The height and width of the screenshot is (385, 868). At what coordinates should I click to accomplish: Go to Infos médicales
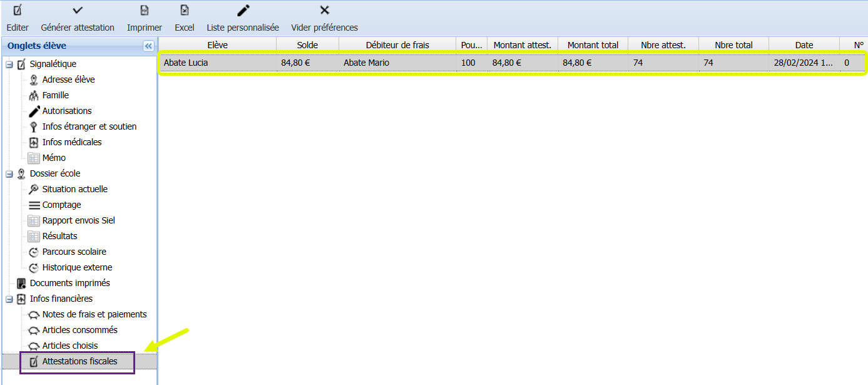(71, 142)
